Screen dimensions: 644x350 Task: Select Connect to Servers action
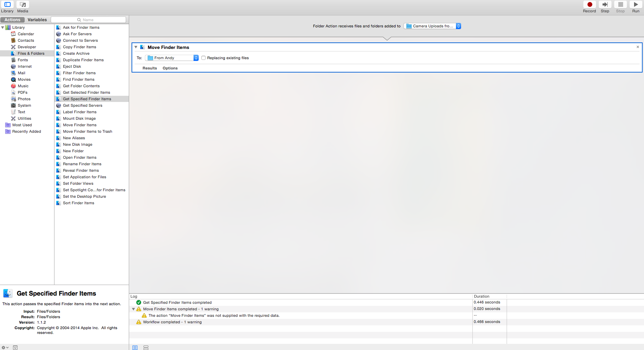[x=92, y=40]
